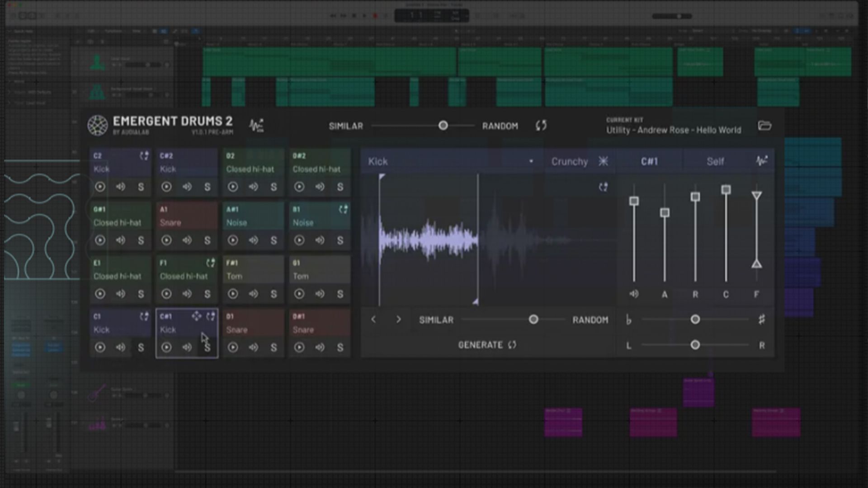Click the next sample arrow
This screenshot has height=488, width=868.
(399, 319)
